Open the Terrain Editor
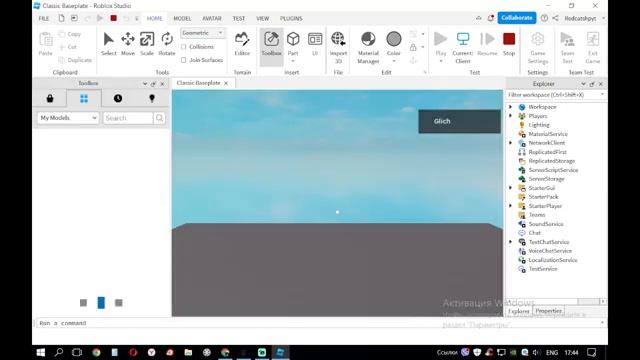The width and height of the screenshot is (640, 360). [x=242, y=44]
